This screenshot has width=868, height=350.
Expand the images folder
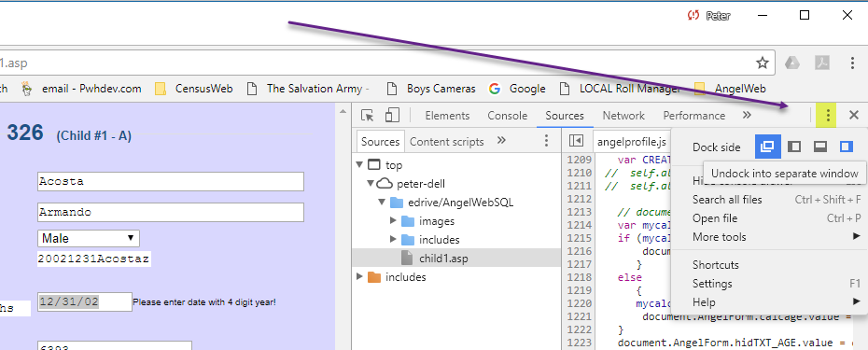394,221
